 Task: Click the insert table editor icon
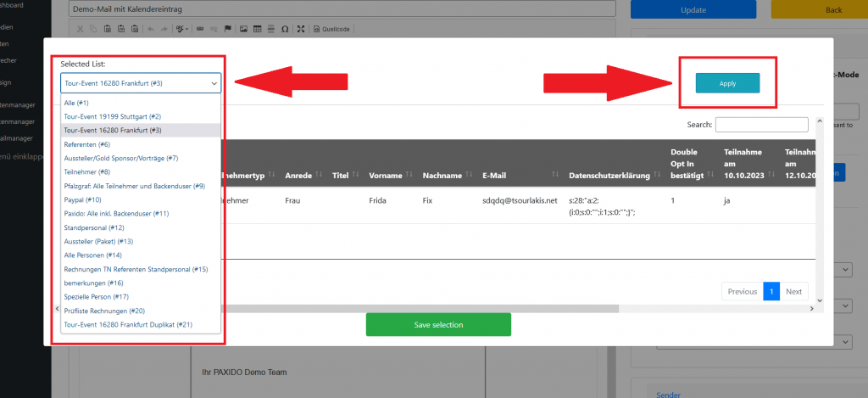point(258,29)
